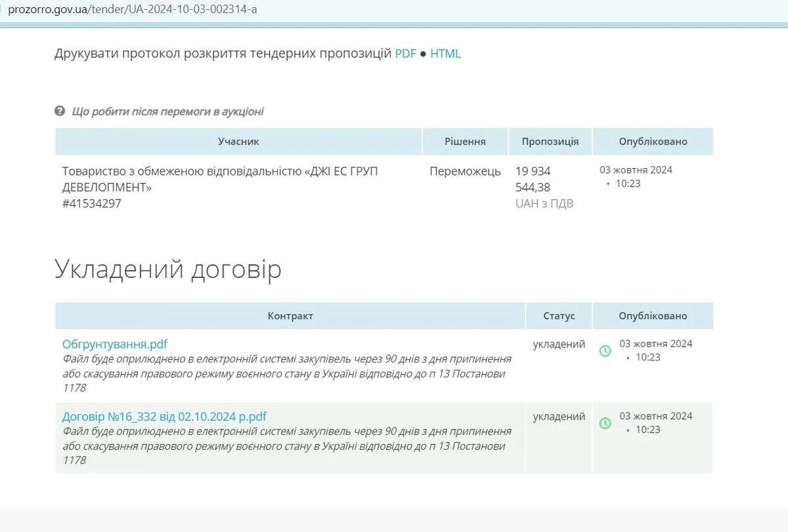Click the winner's publish date 03 жовтня 2024
788x532 pixels.
(x=636, y=169)
